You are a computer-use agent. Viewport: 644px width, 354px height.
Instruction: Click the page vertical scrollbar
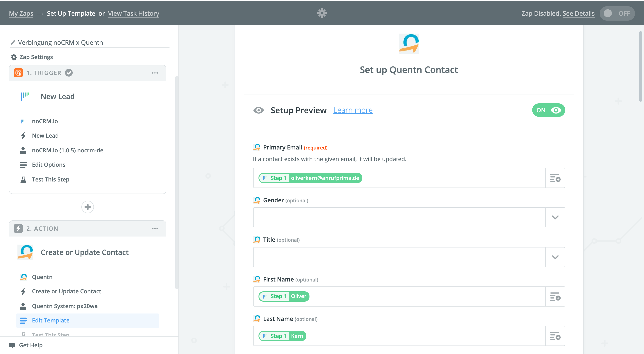640,66
